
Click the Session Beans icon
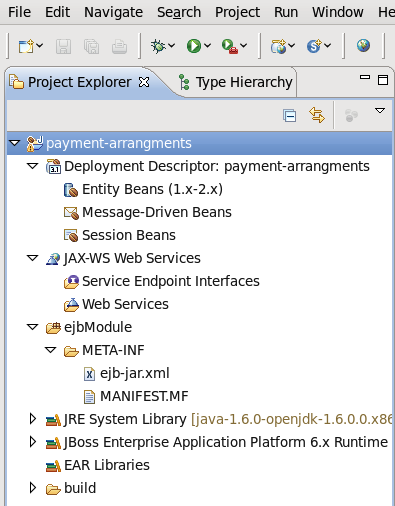tap(71, 236)
